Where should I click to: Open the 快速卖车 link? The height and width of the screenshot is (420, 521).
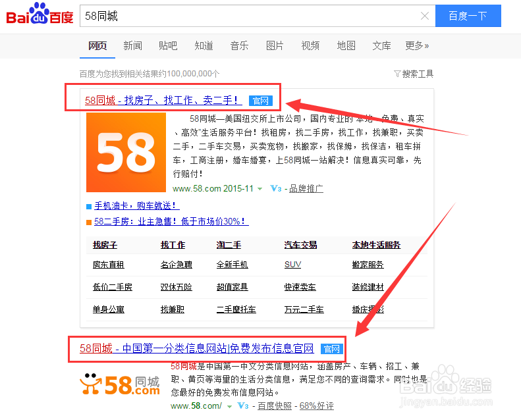(300, 287)
